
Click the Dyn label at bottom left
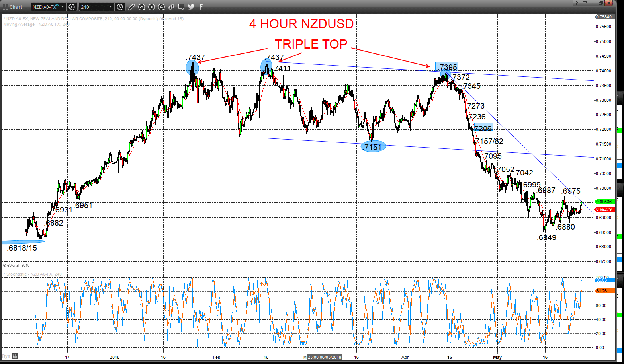(x=6, y=356)
